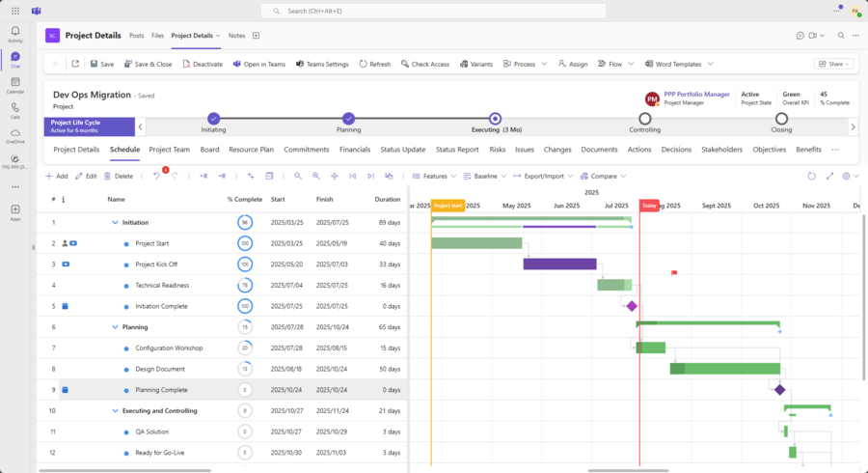Screen dimensions: 868x473
Task: Open Gantt settings gear icon
Action: (x=846, y=176)
